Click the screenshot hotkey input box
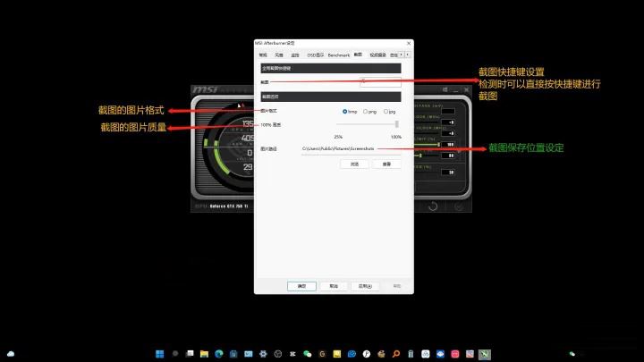The width and height of the screenshot is (644, 362). (380, 82)
